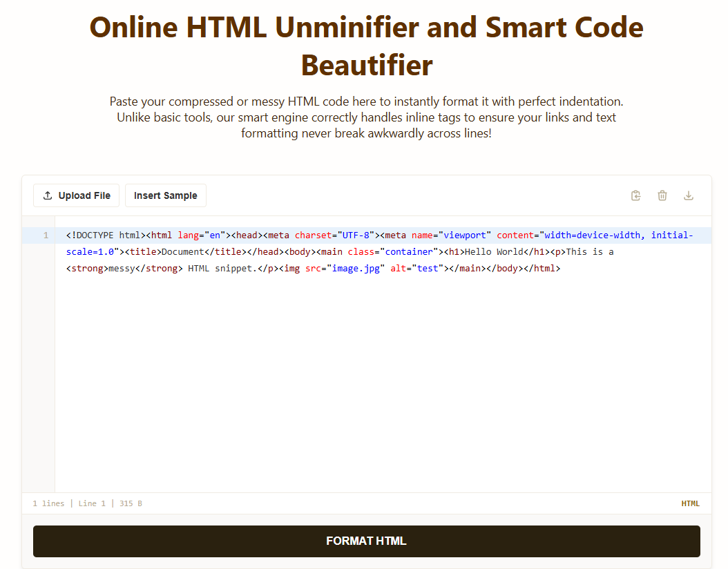Click the "1 lines" counter
The width and height of the screenshot is (728, 569).
coord(48,503)
